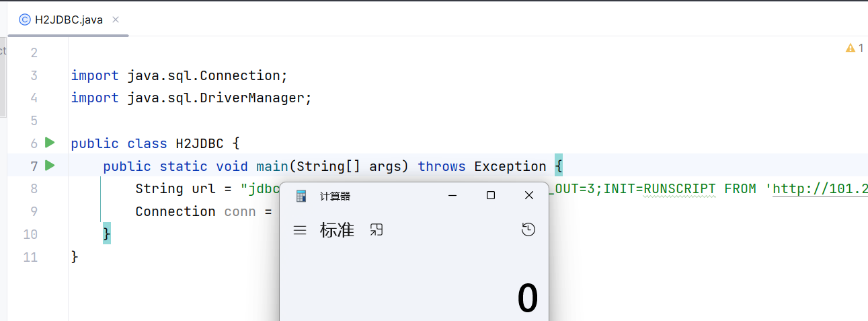Close the calculator window
The width and height of the screenshot is (868, 321).
point(529,196)
